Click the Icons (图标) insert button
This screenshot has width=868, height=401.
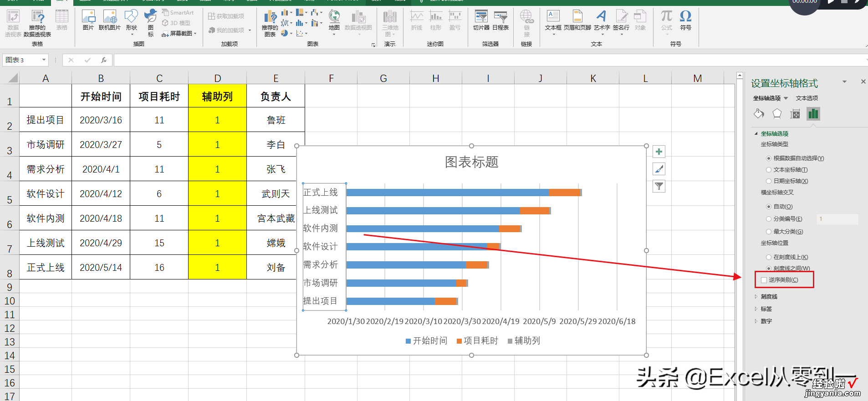(150, 23)
